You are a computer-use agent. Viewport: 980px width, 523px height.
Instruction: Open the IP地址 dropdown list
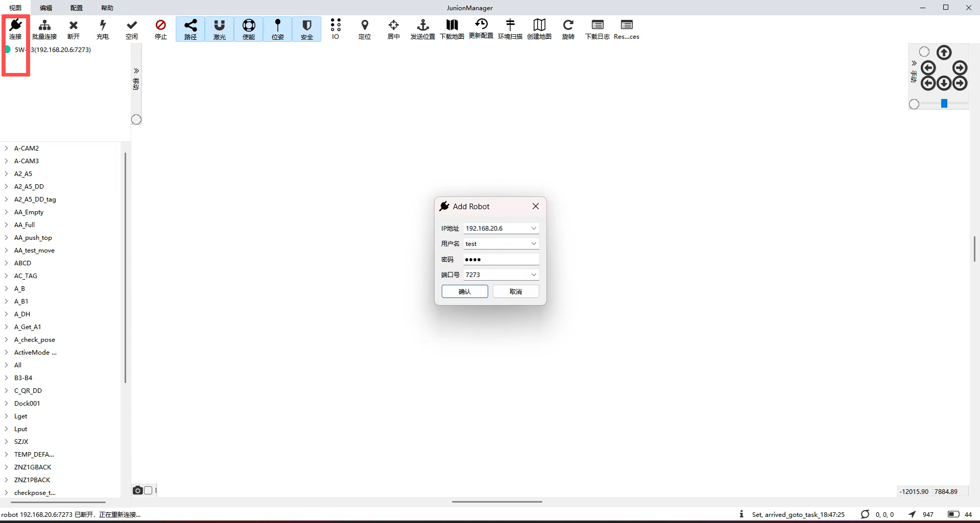click(534, 229)
